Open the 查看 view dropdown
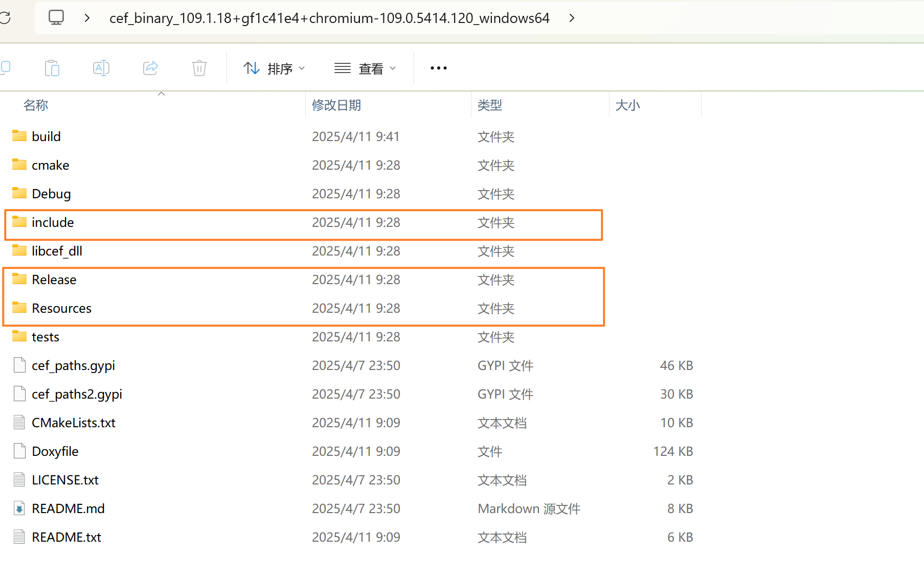The height and width of the screenshot is (579, 924). tap(365, 67)
